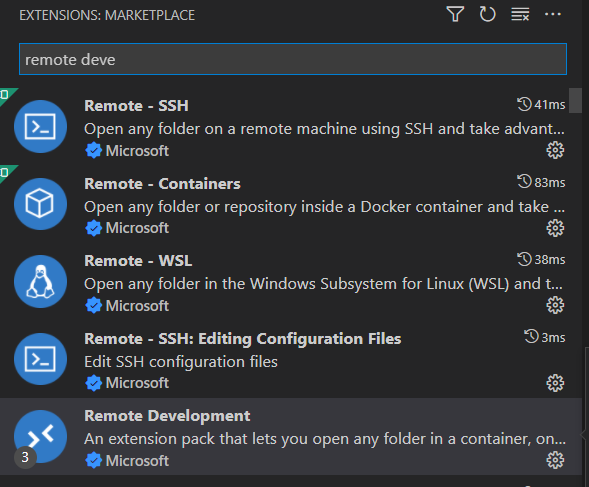Refresh the extensions list
Image resolution: width=589 pixels, height=487 pixels.
pos(487,14)
